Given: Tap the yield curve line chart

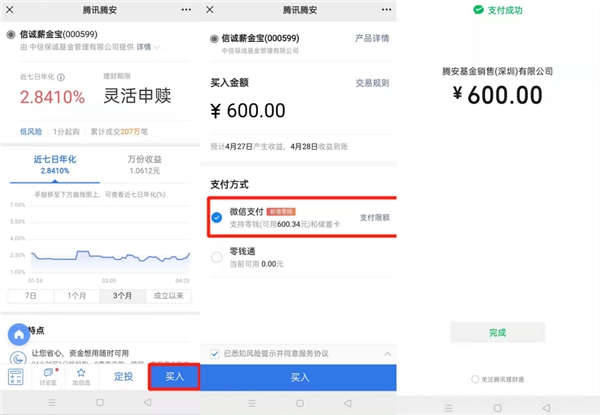Looking at the screenshot, I should tap(110, 256).
